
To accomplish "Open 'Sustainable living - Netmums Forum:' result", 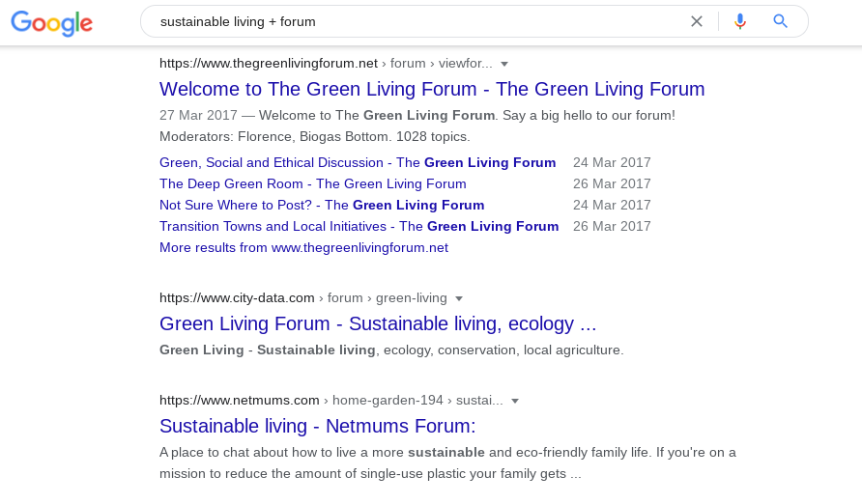I will point(317,426).
